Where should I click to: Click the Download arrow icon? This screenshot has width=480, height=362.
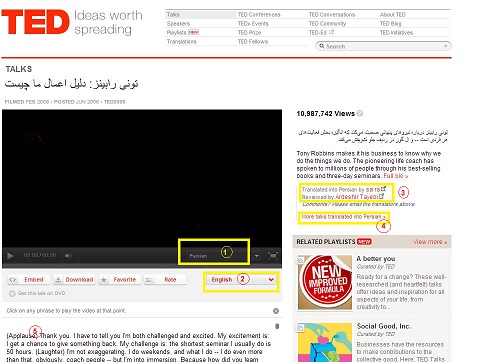[x=58, y=280]
